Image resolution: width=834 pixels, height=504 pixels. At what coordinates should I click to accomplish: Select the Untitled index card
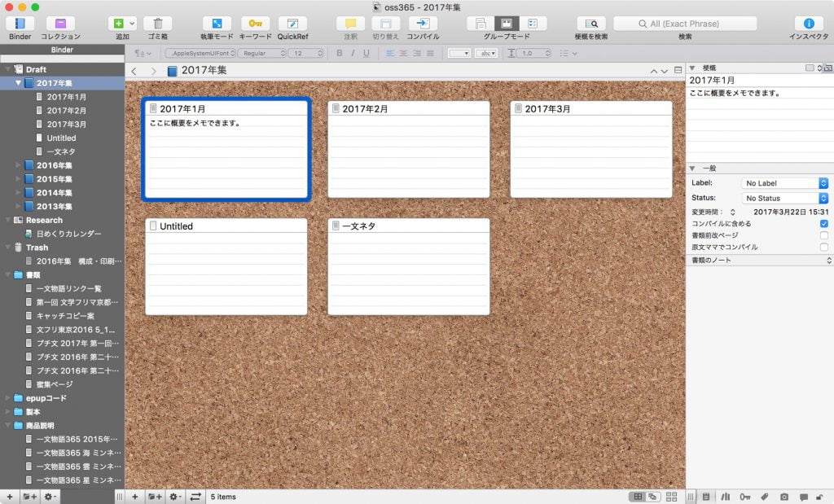click(x=226, y=267)
